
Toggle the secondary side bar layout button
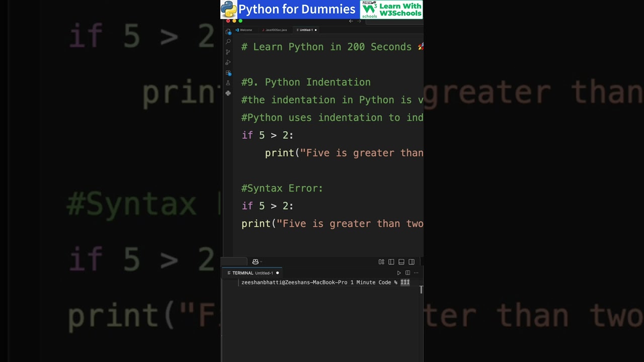tap(412, 262)
